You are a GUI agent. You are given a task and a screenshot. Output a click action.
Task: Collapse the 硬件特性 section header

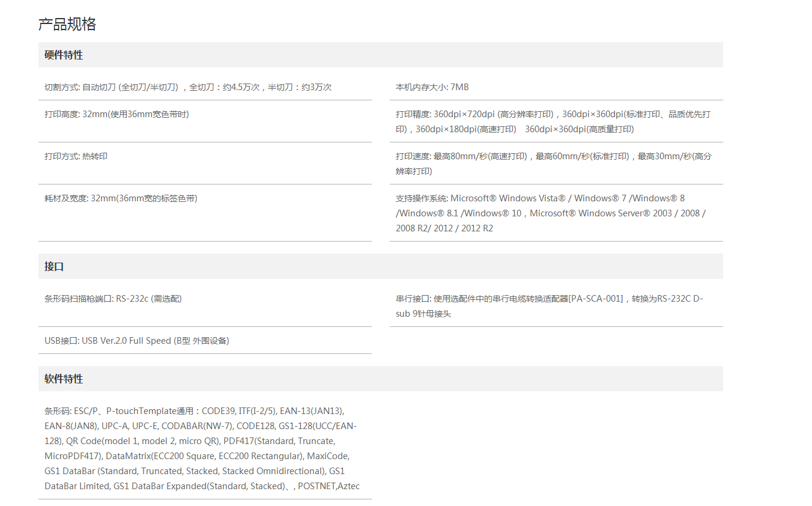[x=64, y=55]
